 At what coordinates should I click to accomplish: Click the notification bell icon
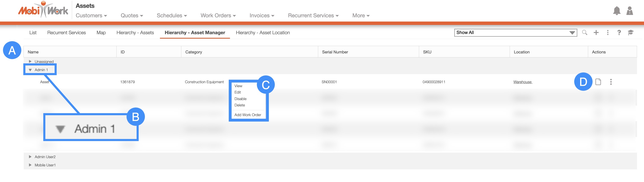coord(616,11)
